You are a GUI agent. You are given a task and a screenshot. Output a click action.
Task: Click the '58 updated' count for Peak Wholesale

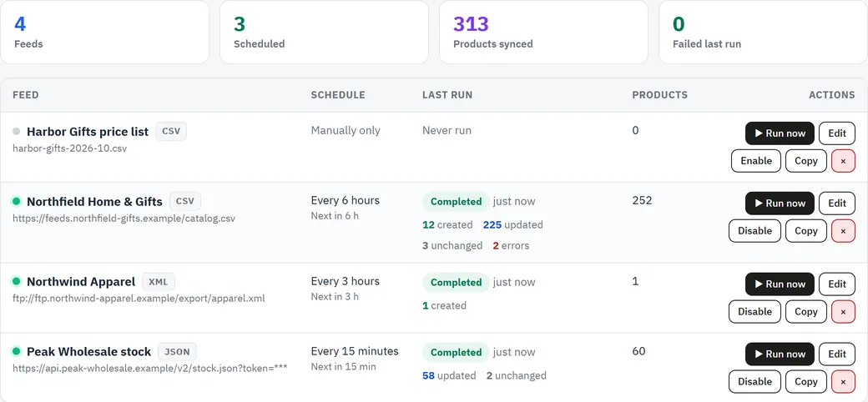(449, 376)
